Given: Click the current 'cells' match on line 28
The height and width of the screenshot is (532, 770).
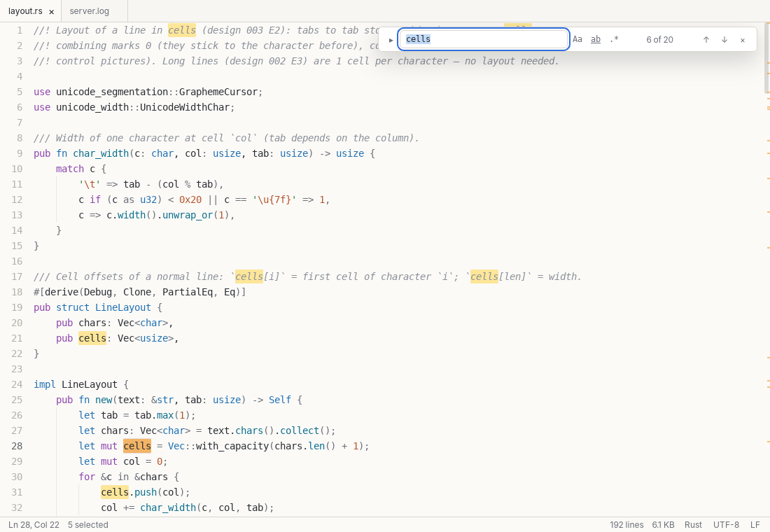Looking at the screenshot, I should pos(137,446).
